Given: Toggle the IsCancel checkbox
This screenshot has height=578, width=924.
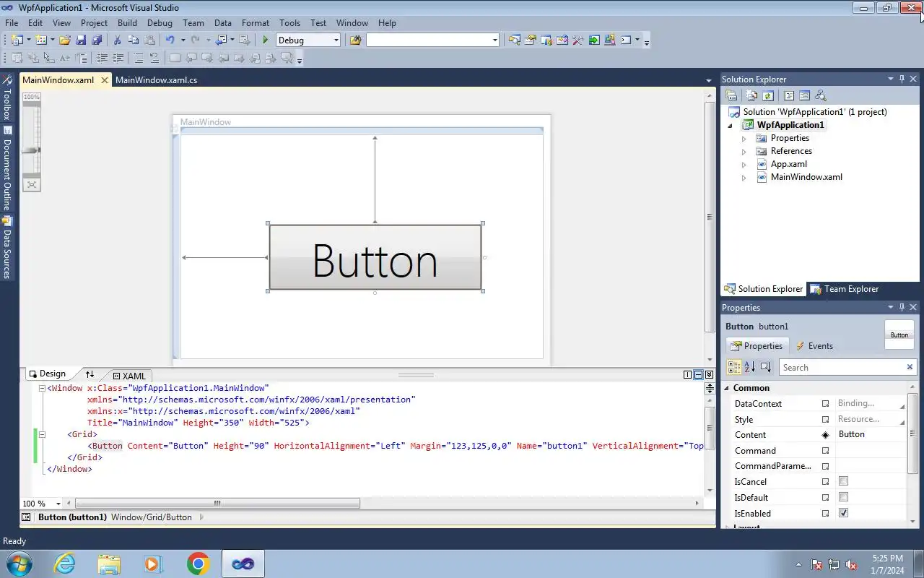Looking at the screenshot, I should (843, 481).
